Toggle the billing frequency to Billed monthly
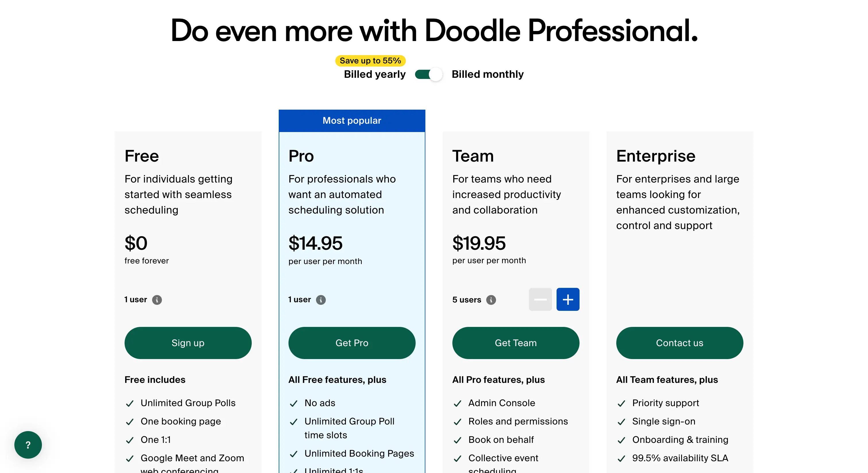The width and height of the screenshot is (868, 473). (427, 74)
